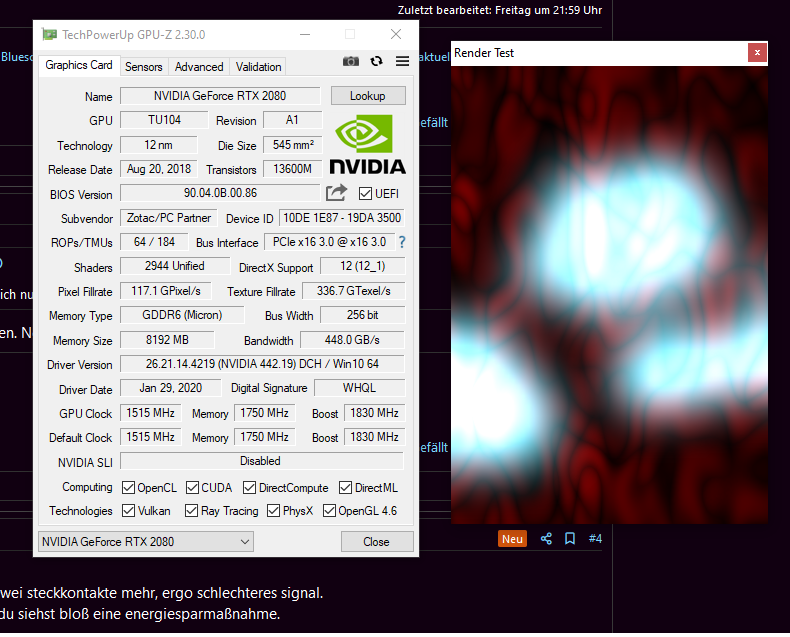The width and height of the screenshot is (790, 637).
Task: Toggle the OpenGL 4.6 checkbox
Action: 330,511
